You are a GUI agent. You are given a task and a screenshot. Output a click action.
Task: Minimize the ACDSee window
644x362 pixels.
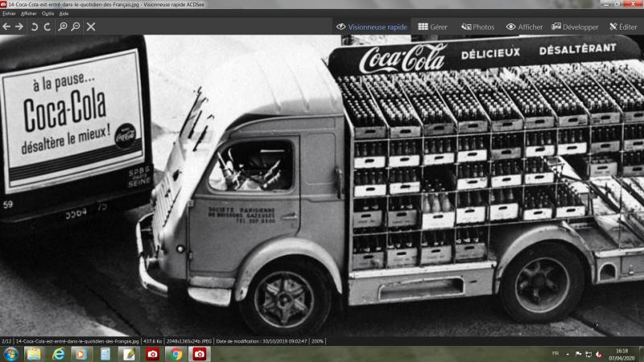[x=606, y=3]
